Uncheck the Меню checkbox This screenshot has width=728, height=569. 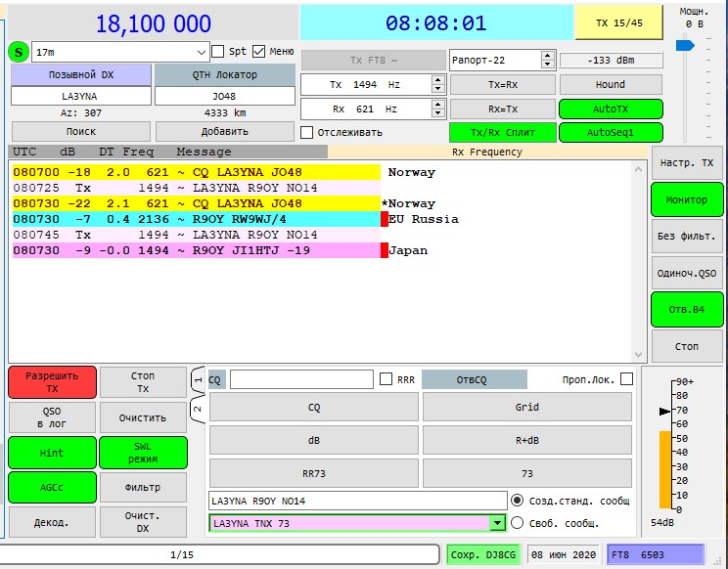[259, 51]
